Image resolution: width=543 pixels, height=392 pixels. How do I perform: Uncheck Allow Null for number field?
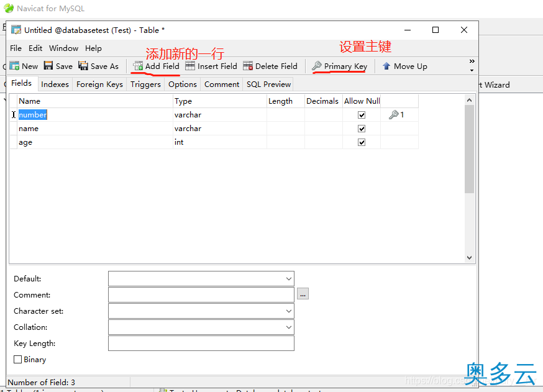[x=362, y=115]
